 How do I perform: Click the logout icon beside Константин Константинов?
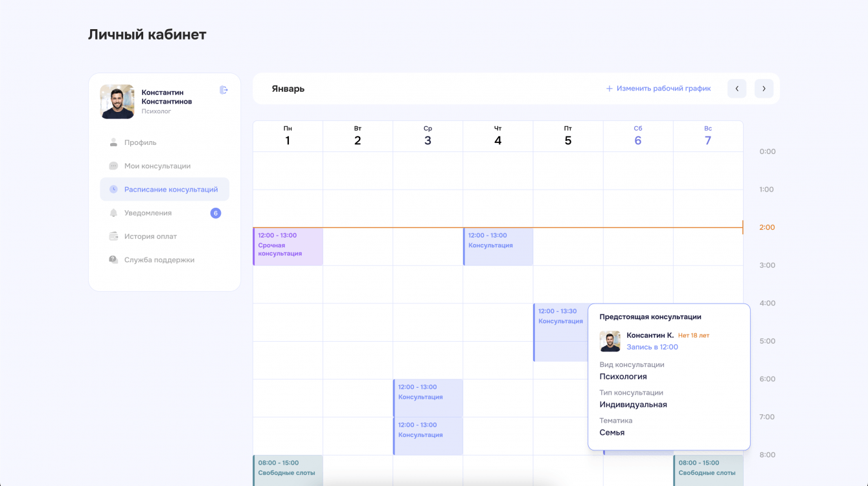click(223, 90)
